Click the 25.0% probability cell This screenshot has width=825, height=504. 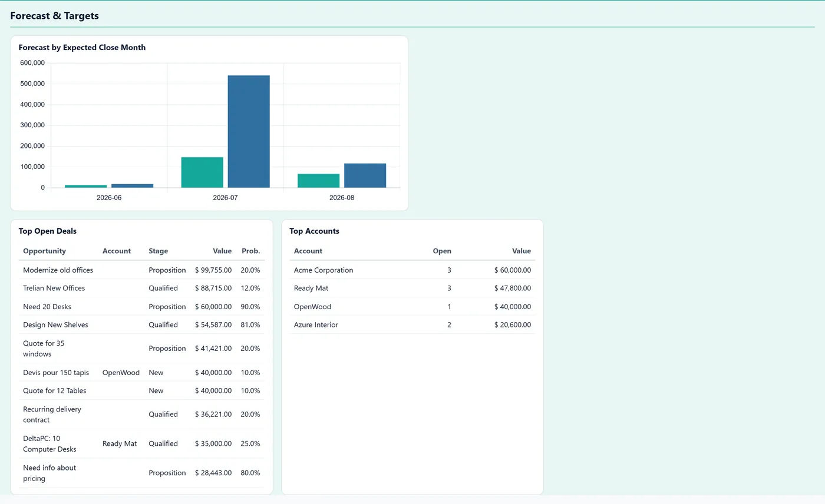(250, 444)
